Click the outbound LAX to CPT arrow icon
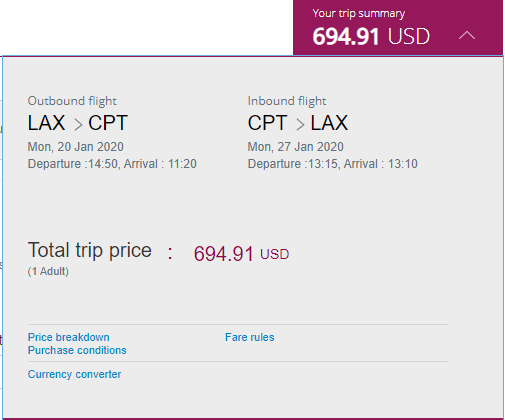This screenshot has width=505, height=420. point(78,125)
